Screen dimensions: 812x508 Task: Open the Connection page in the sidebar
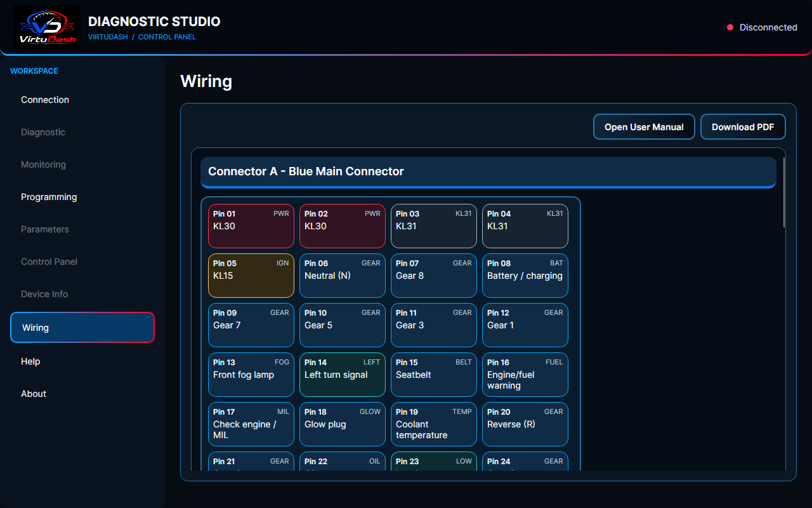click(x=82, y=100)
